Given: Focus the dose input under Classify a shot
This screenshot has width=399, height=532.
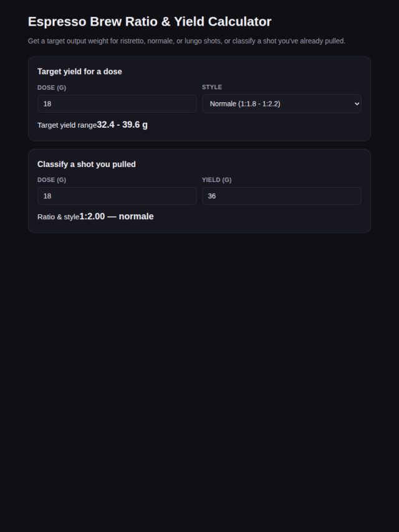Looking at the screenshot, I should coord(117,196).
